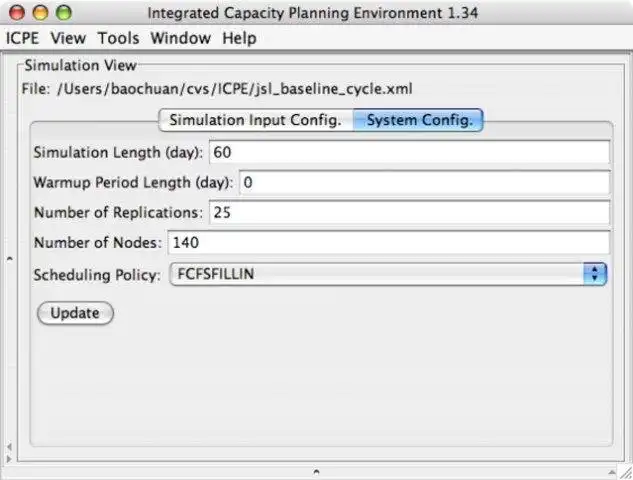633x480 pixels.
Task: Open the Tools menu
Action: click(x=119, y=39)
